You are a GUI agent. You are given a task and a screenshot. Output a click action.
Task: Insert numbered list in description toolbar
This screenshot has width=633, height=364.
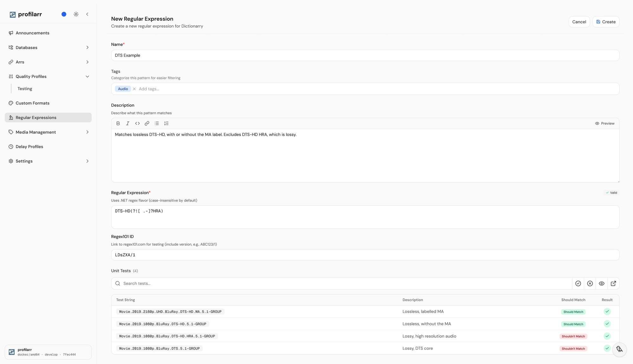click(x=166, y=124)
